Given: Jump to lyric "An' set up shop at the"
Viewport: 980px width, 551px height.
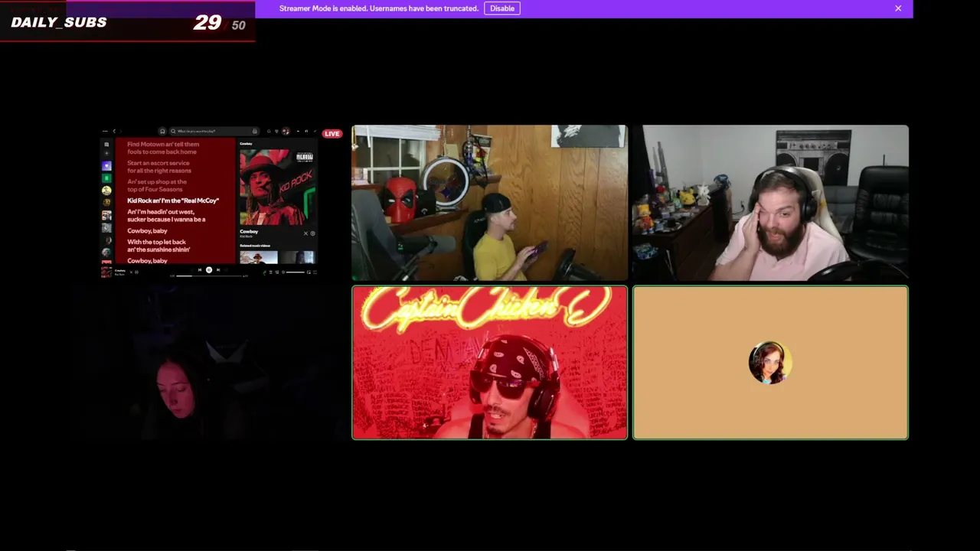Looking at the screenshot, I should pos(157,182).
